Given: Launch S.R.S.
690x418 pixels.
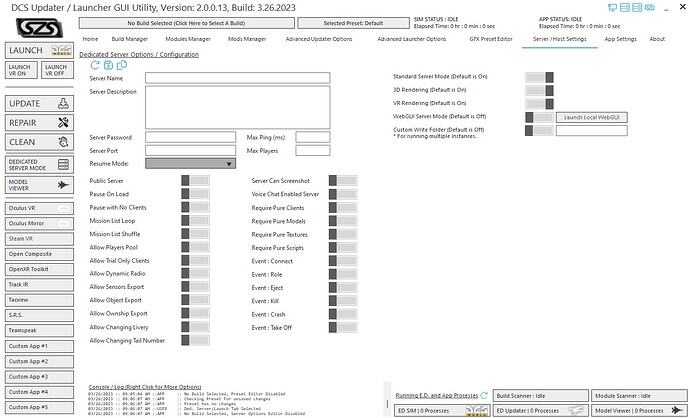Looking at the screenshot, I should pyautogui.click(x=39, y=315).
